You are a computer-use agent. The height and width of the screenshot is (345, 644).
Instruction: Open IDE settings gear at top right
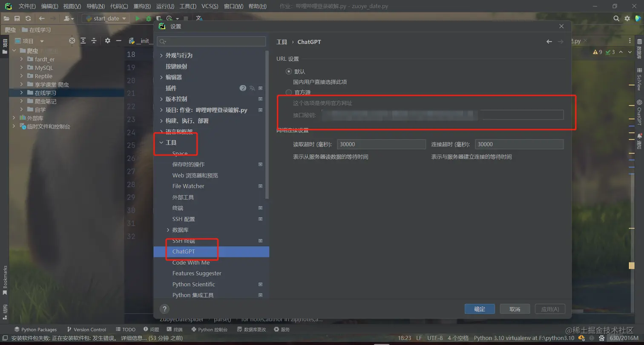click(x=627, y=18)
